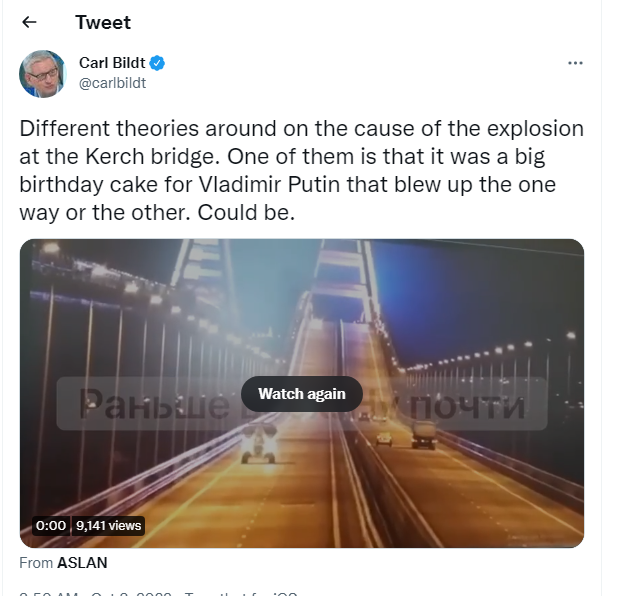Click the partially visible tweet timestamp
Viewport: 630px width, 596px height.
click(95, 593)
